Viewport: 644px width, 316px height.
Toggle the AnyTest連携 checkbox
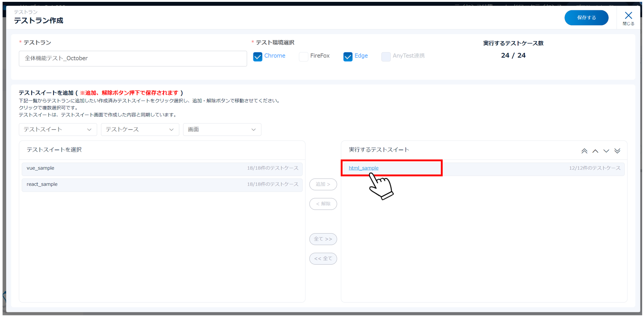point(386,56)
